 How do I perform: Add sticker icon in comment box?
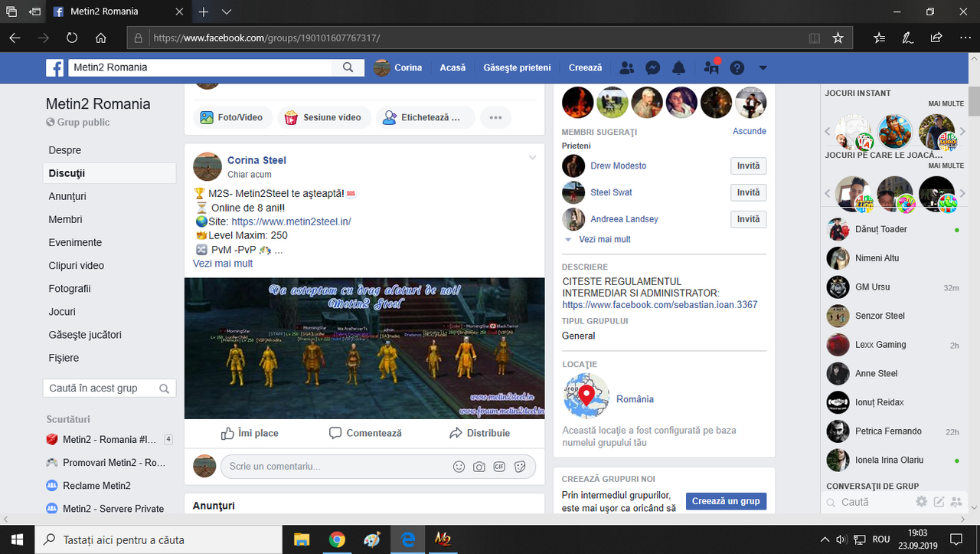(520, 467)
